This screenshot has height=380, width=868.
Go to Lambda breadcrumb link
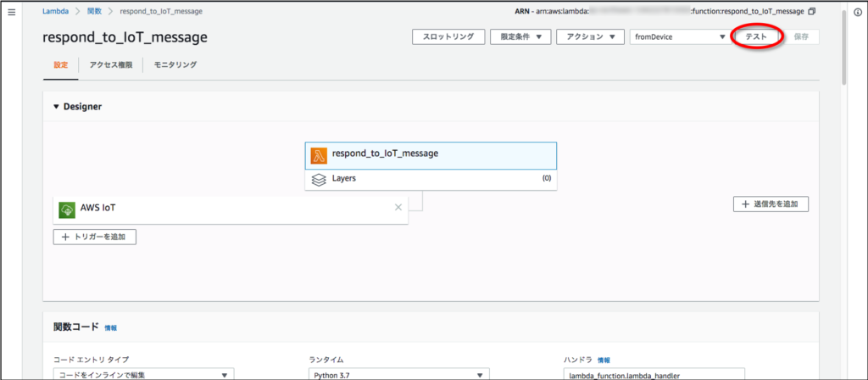click(x=55, y=12)
